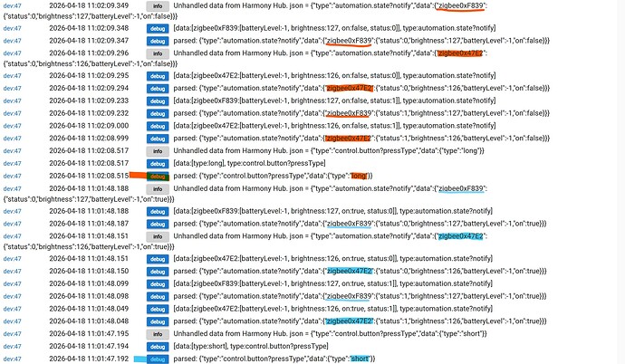Open dev:47 link for the 11:02:09.348 entry
The image size is (625, 364).
point(13,28)
